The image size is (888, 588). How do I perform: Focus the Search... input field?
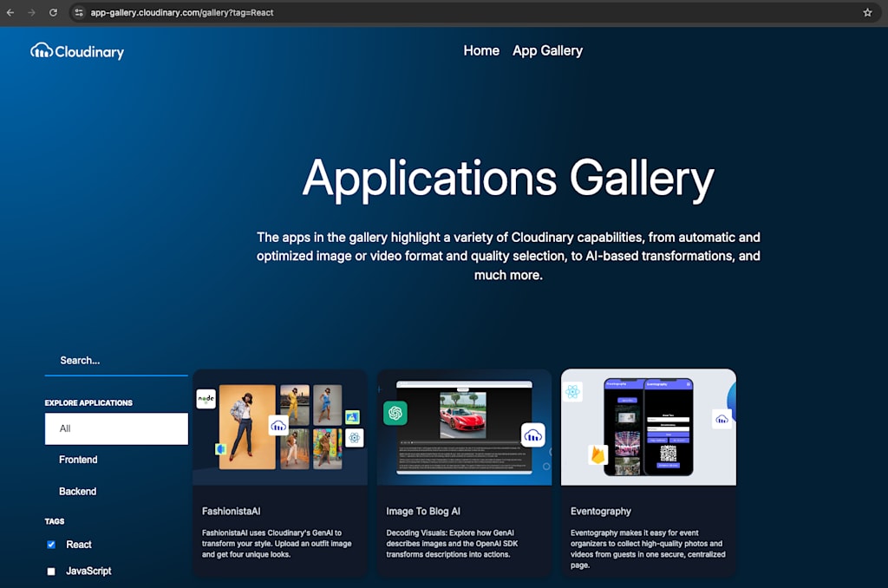point(116,360)
